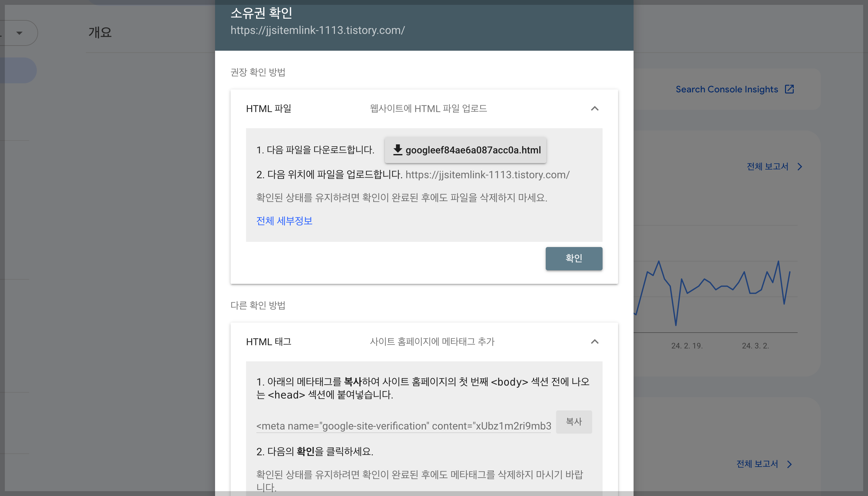The width and height of the screenshot is (868, 496).
Task: Select the google-site-verification meta tag field
Action: 403,426
